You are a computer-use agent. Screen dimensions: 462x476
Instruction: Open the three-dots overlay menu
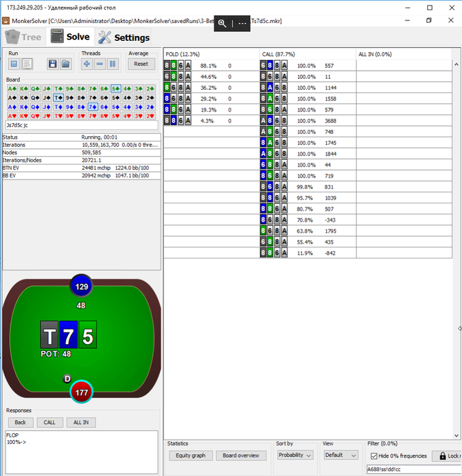point(242,23)
